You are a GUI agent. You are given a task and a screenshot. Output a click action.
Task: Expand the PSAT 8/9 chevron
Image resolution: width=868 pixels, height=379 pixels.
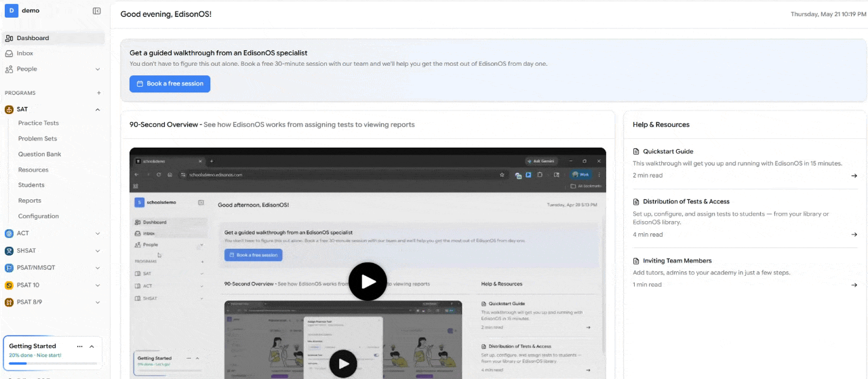click(x=98, y=302)
